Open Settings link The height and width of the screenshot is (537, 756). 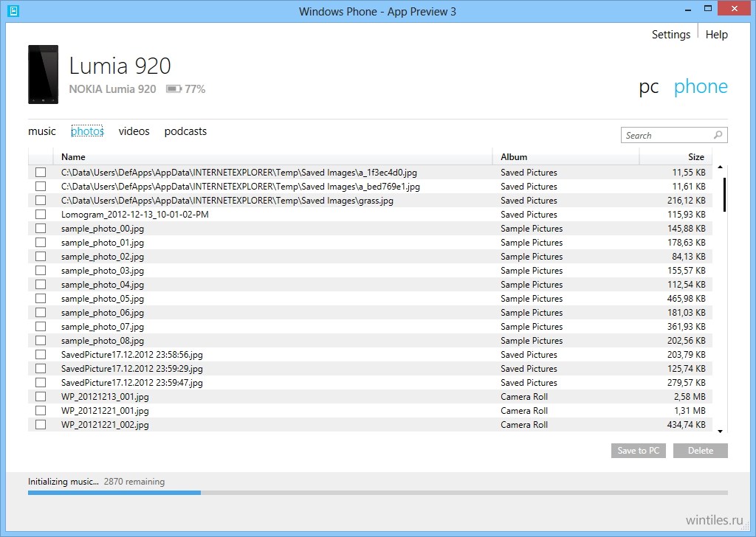[671, 34]
